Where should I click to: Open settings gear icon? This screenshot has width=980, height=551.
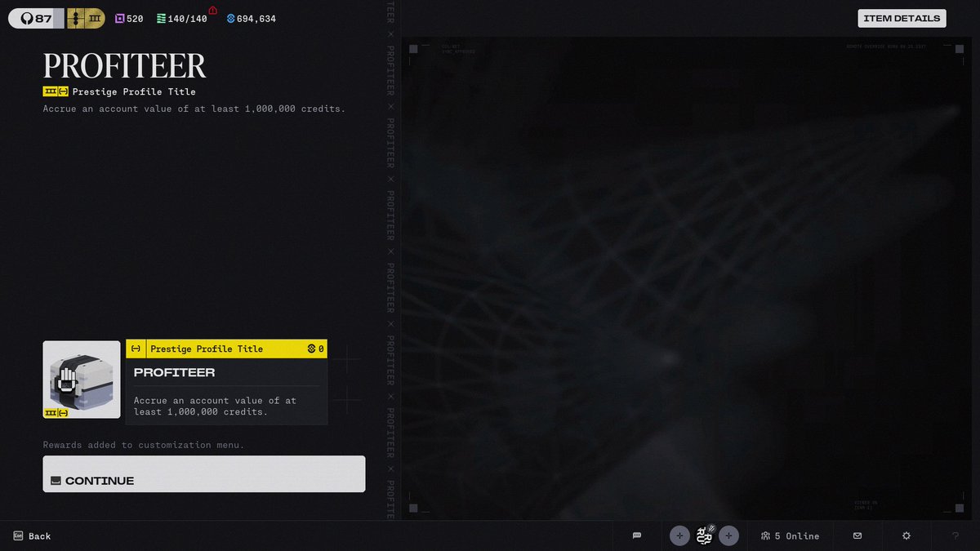click(906, 535)
